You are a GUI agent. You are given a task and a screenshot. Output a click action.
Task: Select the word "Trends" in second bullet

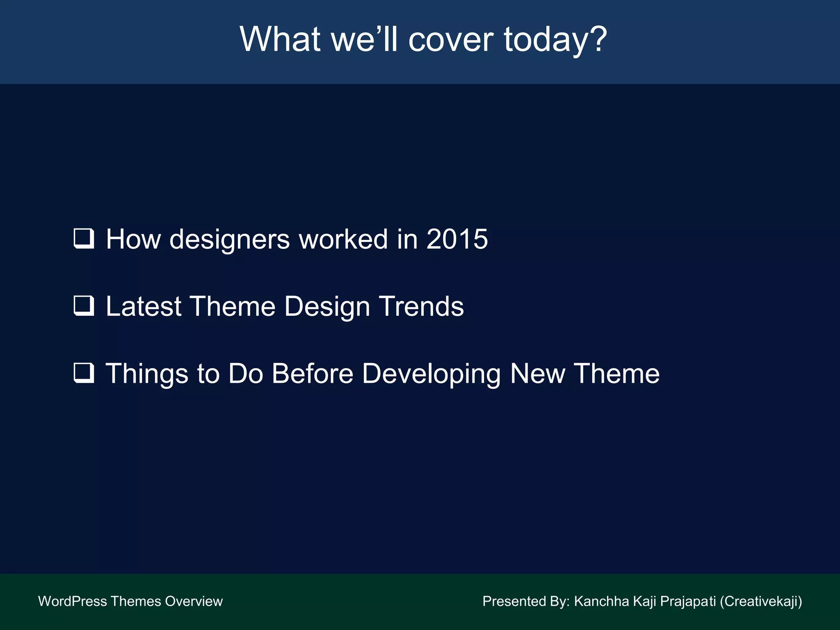point(421,306)
